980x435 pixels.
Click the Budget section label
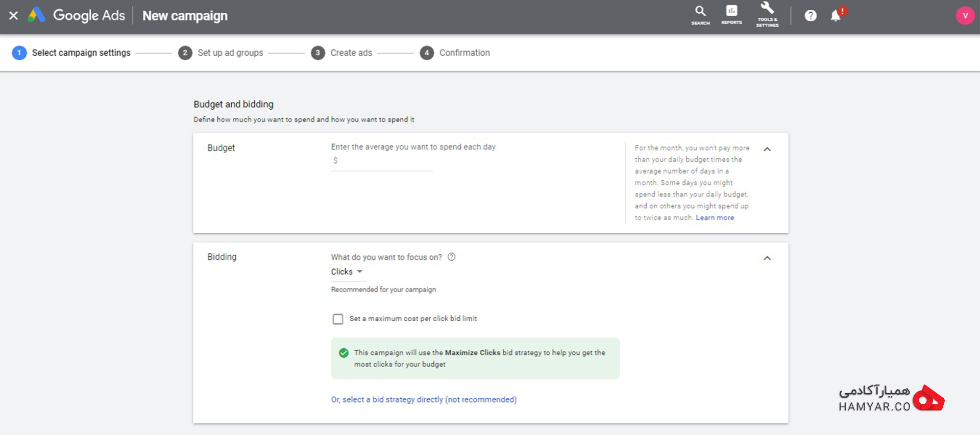pyautogui.click(x=221, y=148)
